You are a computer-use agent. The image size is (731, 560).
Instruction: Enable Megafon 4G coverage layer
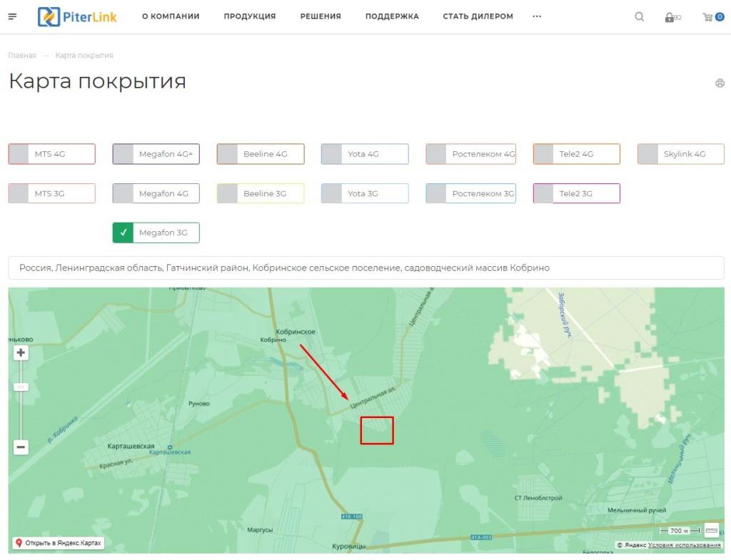(156, 193)
